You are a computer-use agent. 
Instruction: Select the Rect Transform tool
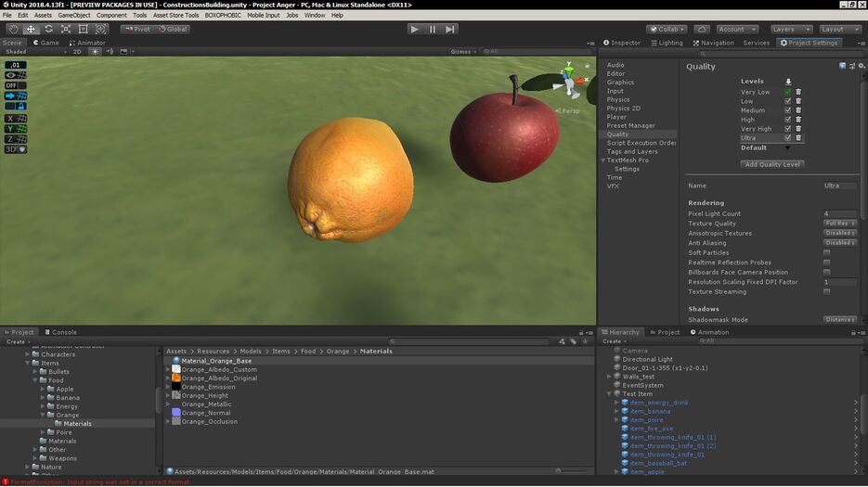point(83,29)
